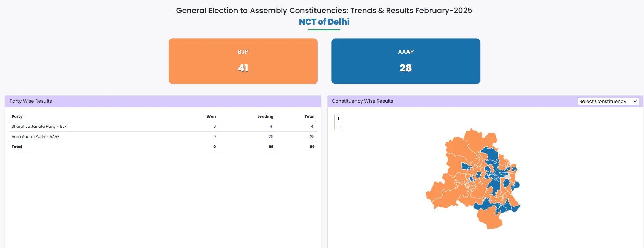Zoom out on the Delhi map
This screenshot has width=644, height=248.
click(x=338, y=126)
